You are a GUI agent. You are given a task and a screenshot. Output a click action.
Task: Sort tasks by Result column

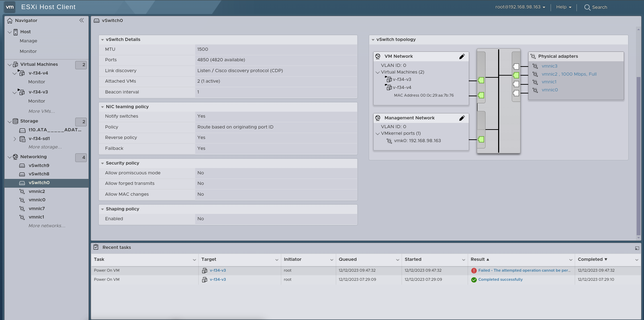[x=480, y=259]
